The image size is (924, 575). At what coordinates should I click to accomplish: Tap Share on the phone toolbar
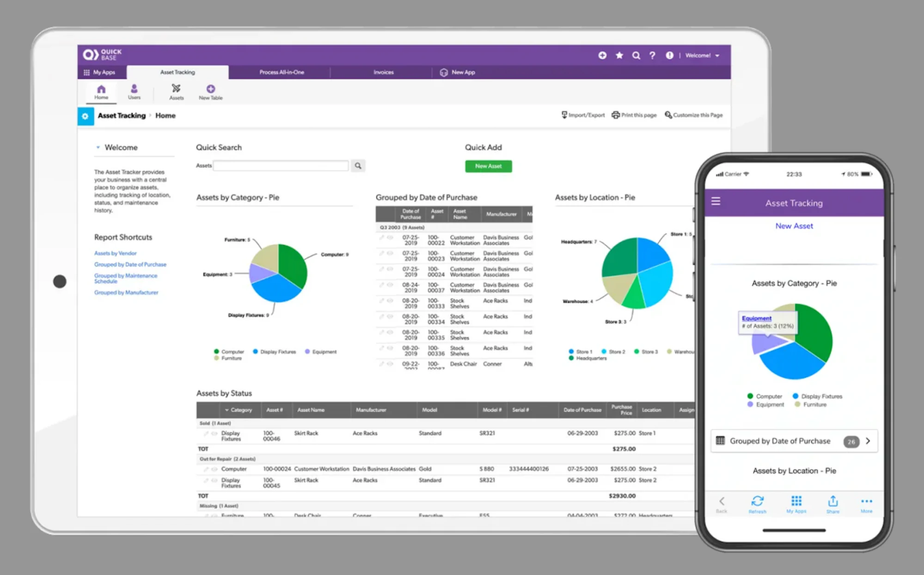point(832,504)
